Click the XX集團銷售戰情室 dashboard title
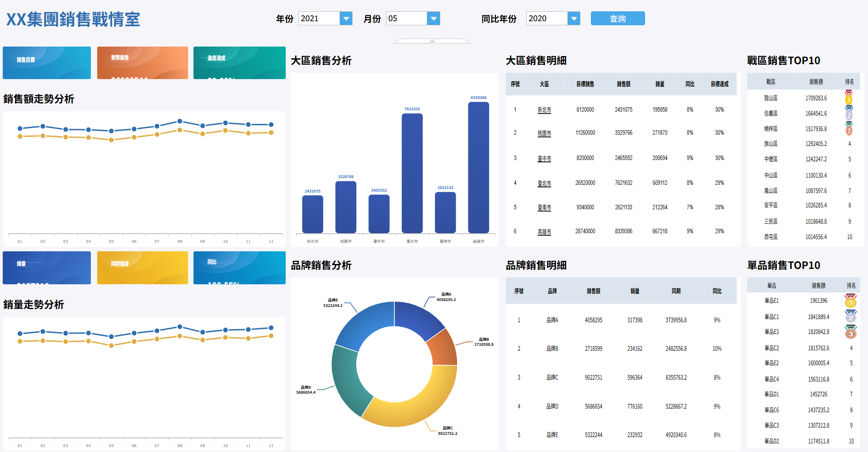 point(73,19)
